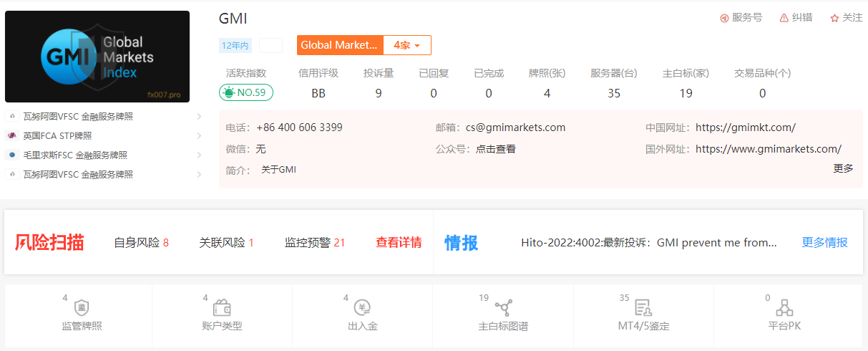Click 关联风险 1 risk count
868x351 pixels.
tap(226, 243)
